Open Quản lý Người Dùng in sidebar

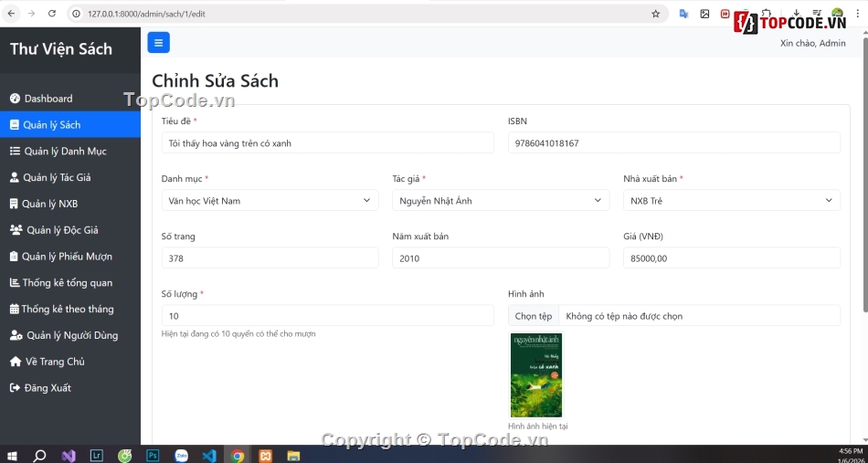tap(70, 335)
